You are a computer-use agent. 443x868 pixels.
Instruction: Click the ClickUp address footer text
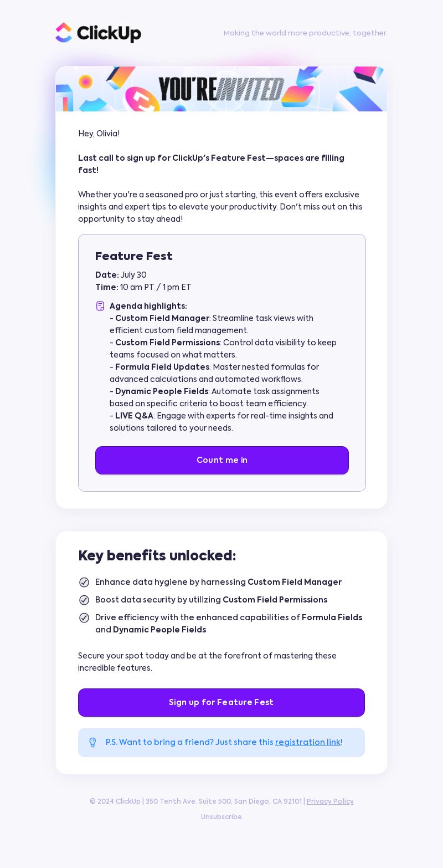pyautogui.click(x=197, y=801)
